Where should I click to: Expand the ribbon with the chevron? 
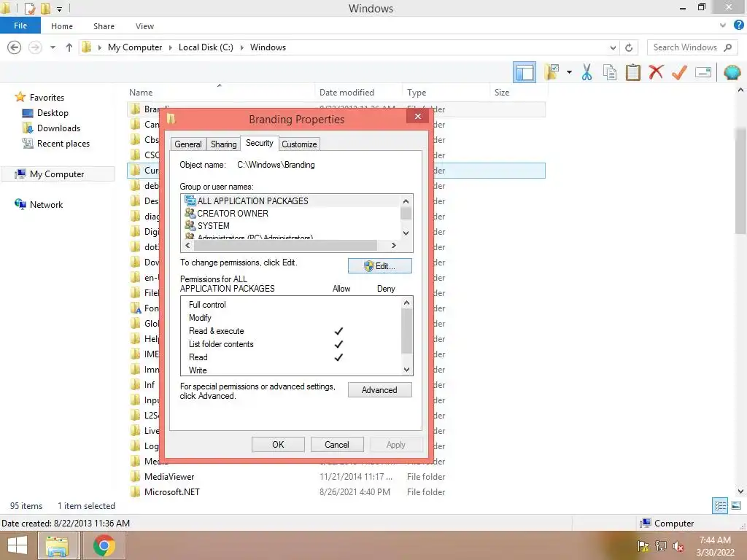coord(723,26)
